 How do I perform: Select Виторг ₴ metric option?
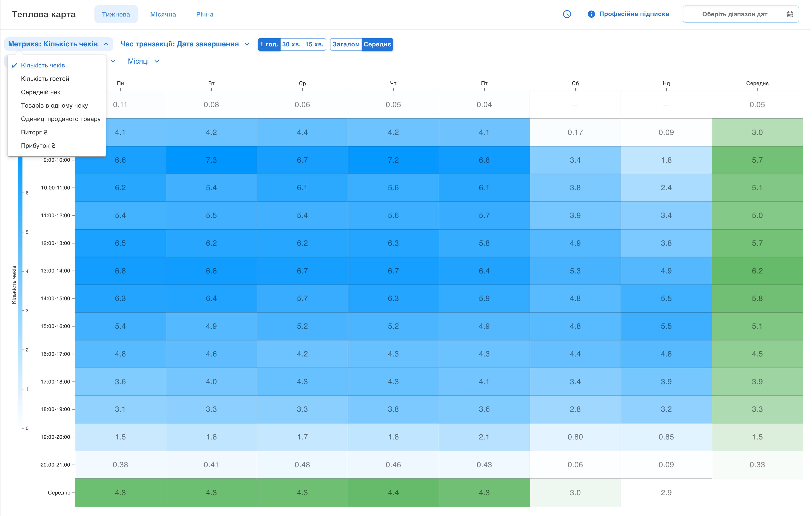click(34, 132)
